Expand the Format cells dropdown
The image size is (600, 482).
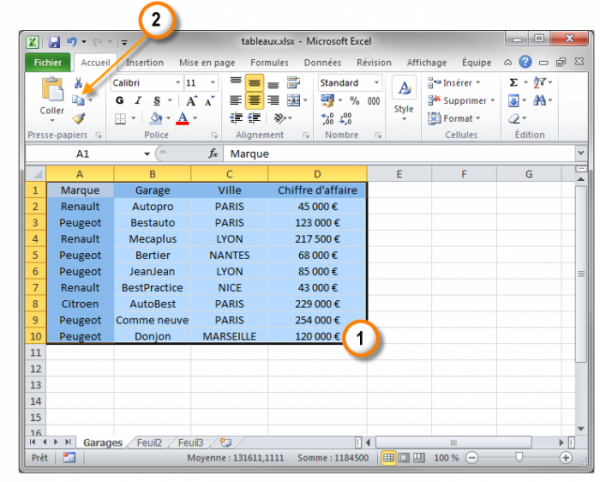(478, 119)
